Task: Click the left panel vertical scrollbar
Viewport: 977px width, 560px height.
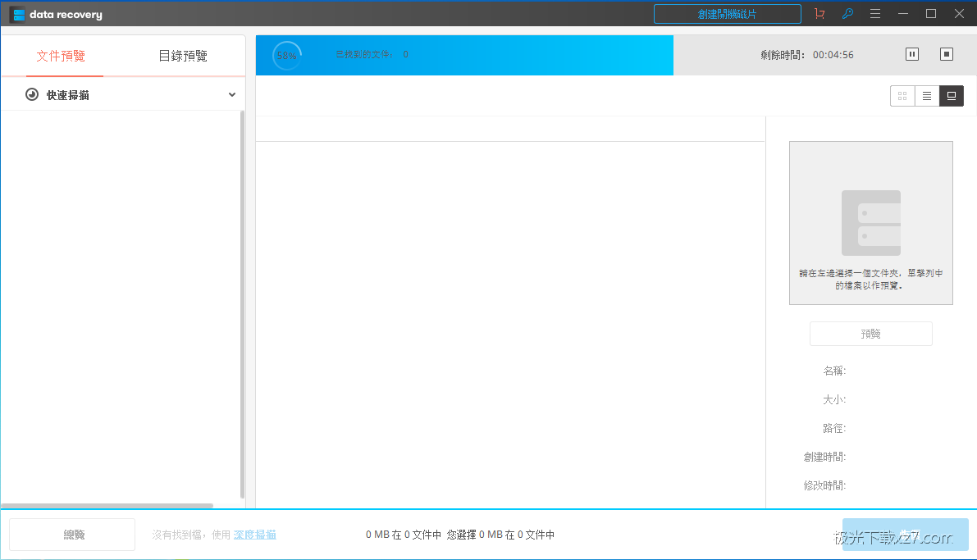Action: pyautogui.click(x=242, y=304)
